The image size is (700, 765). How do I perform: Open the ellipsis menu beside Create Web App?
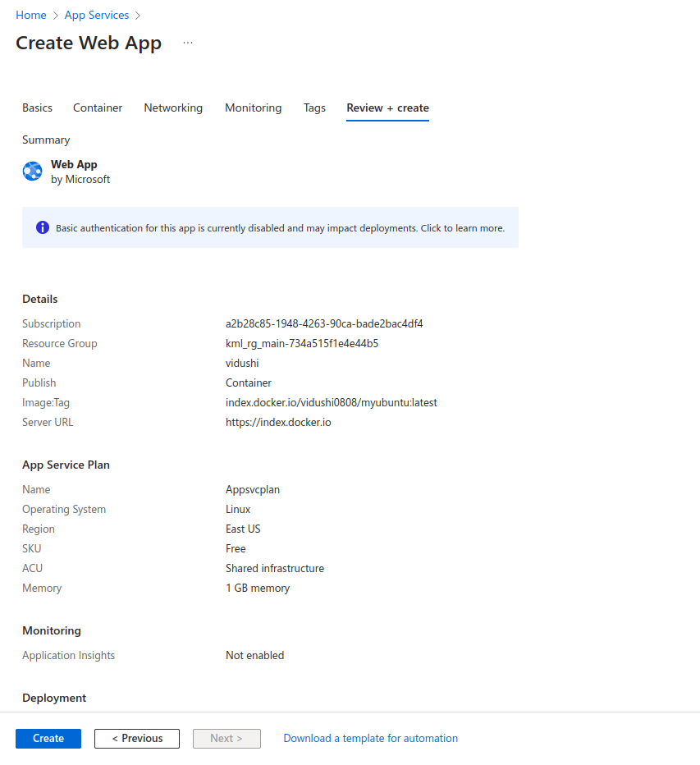pyautogui.click(x=188, y=43)
